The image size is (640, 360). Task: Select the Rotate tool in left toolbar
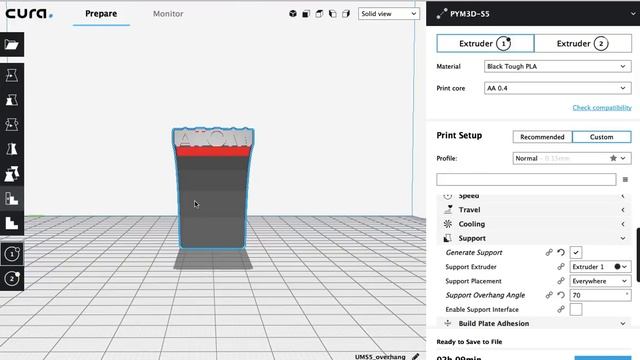point(12,124)
